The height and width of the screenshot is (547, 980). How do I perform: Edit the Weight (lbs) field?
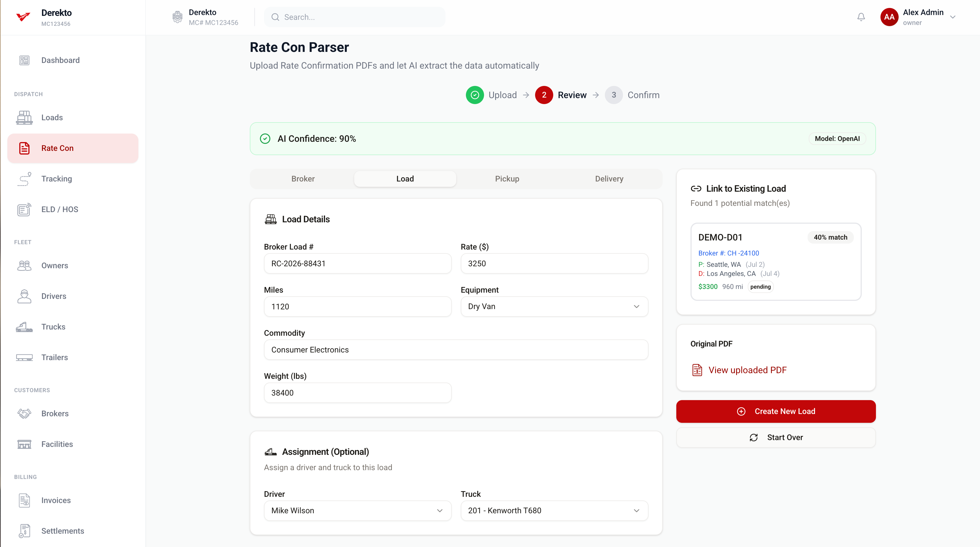point(358,393)
